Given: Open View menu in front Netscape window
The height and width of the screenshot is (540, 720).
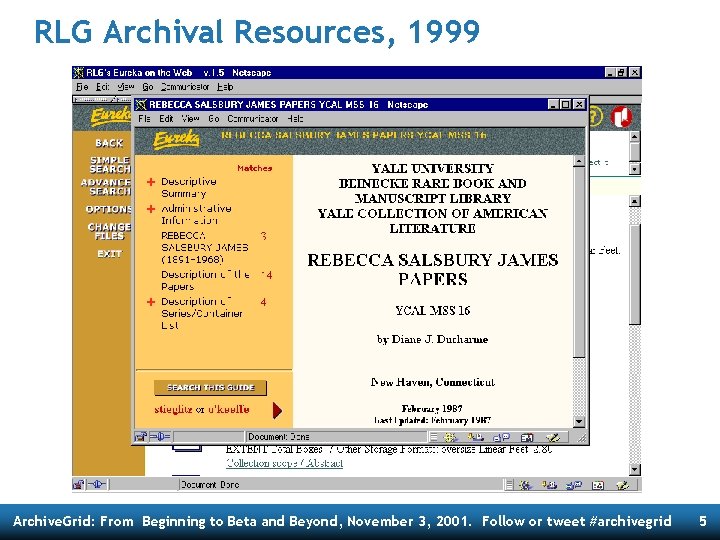Looking at the screenshot, I should (x=190, y=118).
